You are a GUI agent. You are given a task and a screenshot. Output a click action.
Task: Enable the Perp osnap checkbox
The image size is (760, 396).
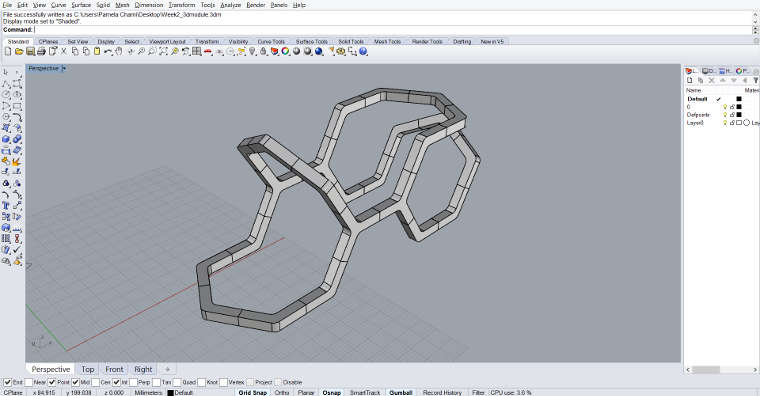pos(133,382)
